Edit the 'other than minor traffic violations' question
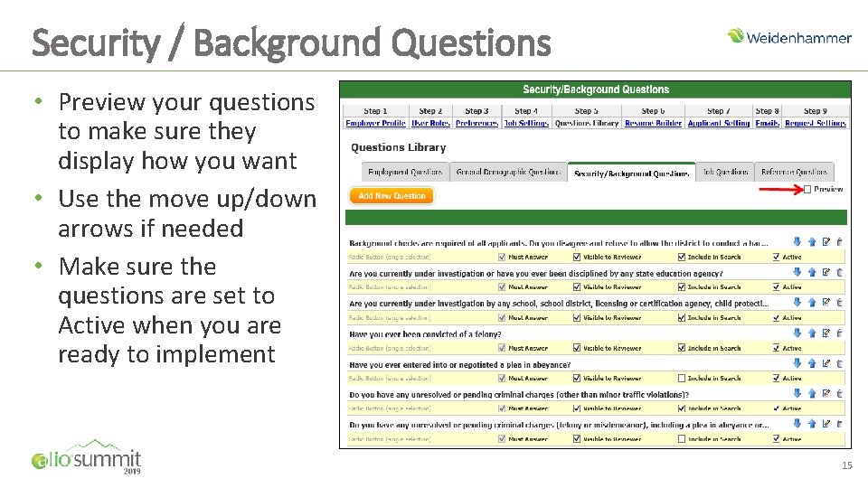 coord(826,393)
